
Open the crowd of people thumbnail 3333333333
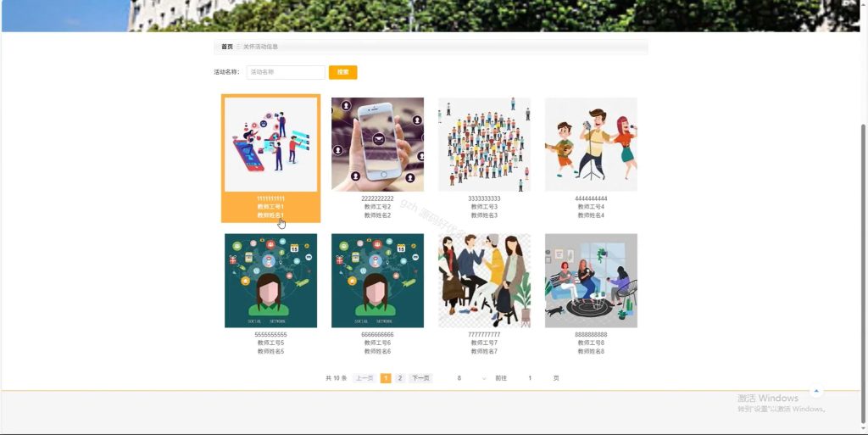click(x=484, y=144)
